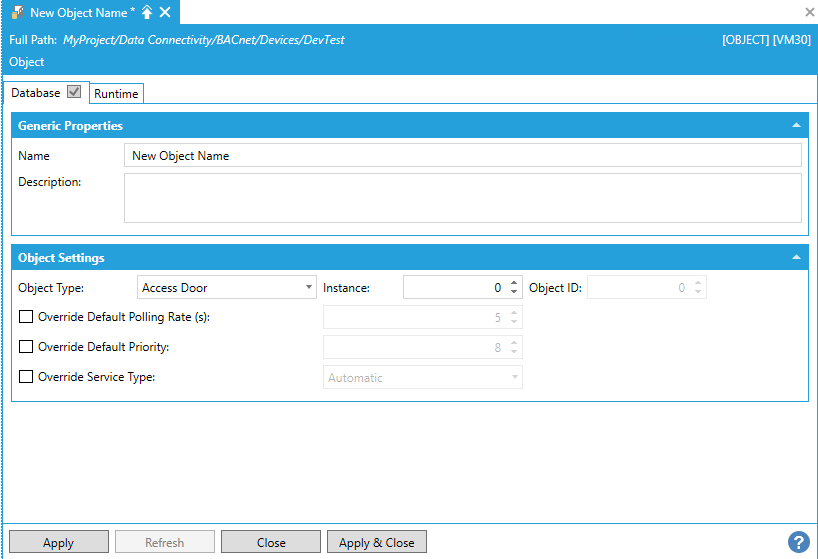Click the pin arrow icon on the tab
818x559 pixels.
point(147,12)
